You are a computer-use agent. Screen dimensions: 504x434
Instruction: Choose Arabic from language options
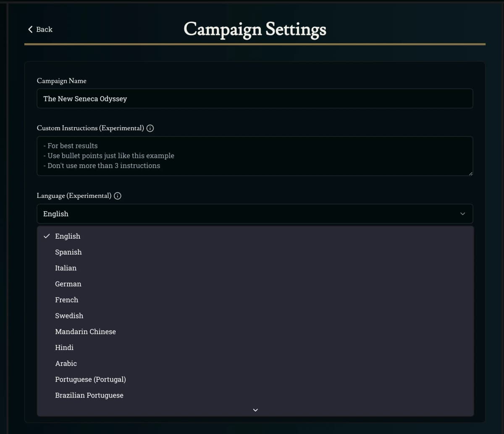tap(66, 364)
